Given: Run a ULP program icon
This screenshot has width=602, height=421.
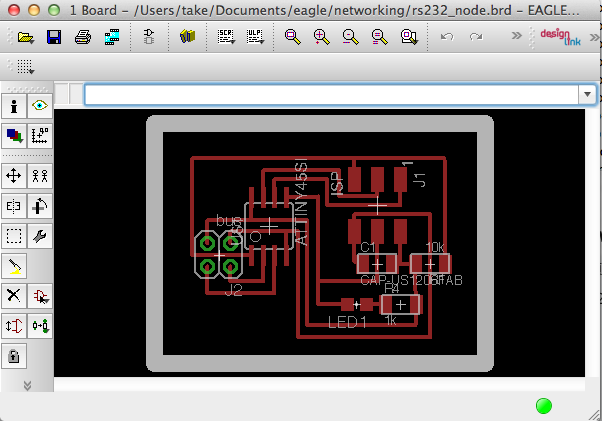Looking at the screenshot, I should click(255, 37).
